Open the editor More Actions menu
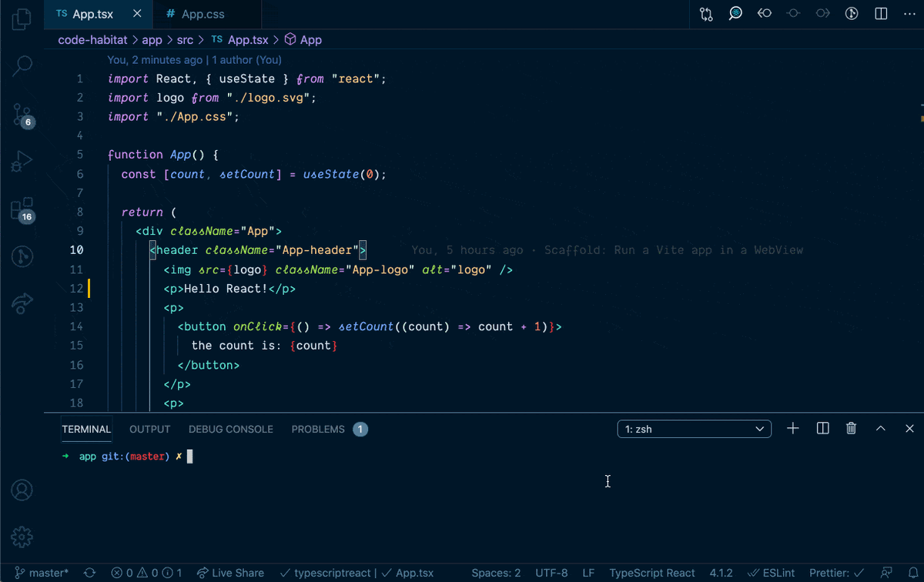The height and width of the screenshot is (582, 924). pyautogui.click(x=909, y=14)
